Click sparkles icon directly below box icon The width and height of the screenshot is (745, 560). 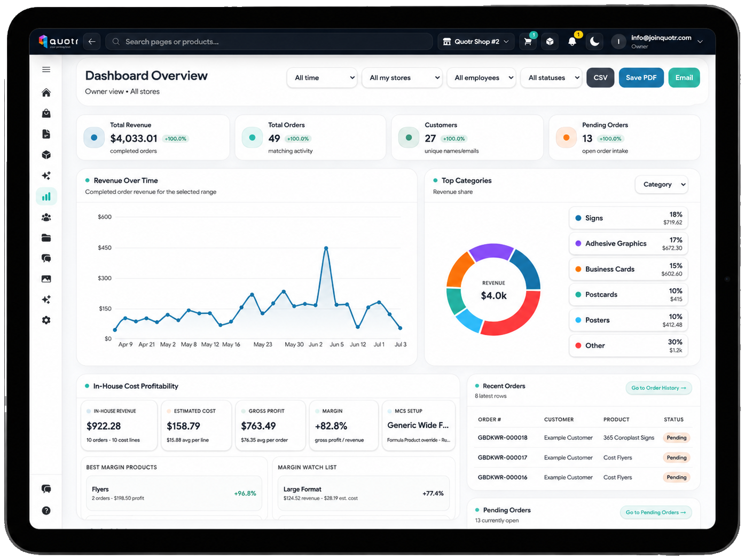pyautogui.click(x=46, y=176)
